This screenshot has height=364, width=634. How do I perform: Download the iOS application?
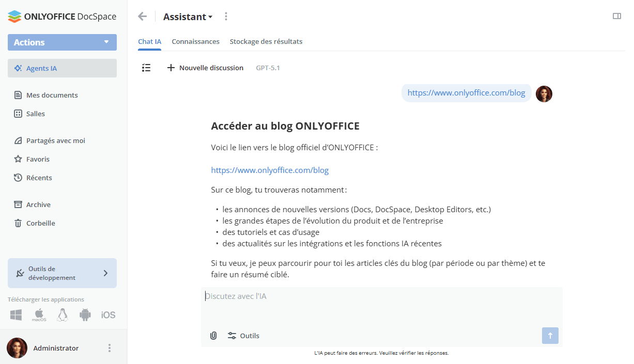[x=108, y=314]
